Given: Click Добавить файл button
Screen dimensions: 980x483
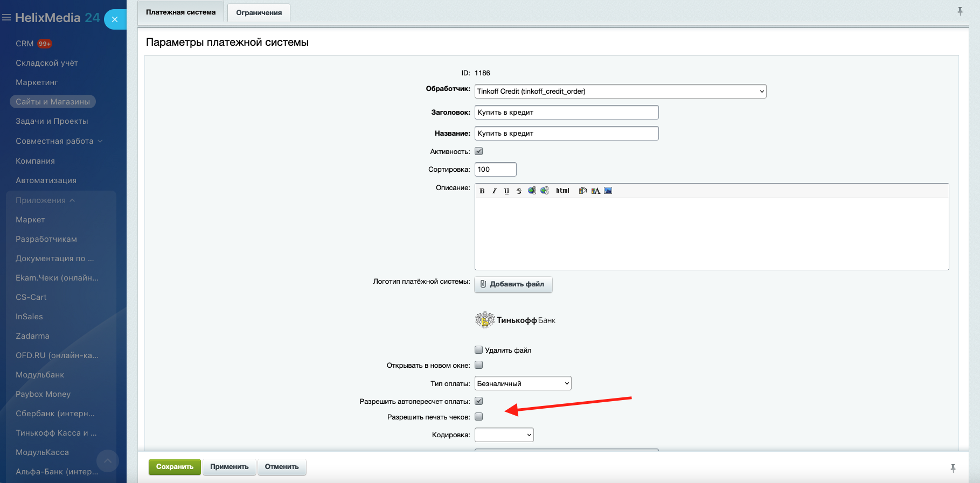Looking at the screenshot, I should 513,284.
